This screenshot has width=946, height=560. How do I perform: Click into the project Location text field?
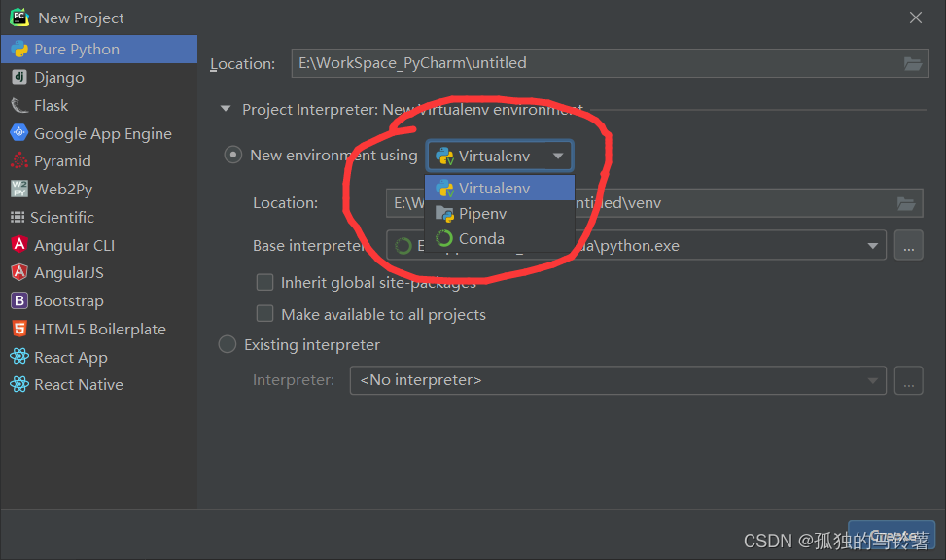tap(610, 63)
